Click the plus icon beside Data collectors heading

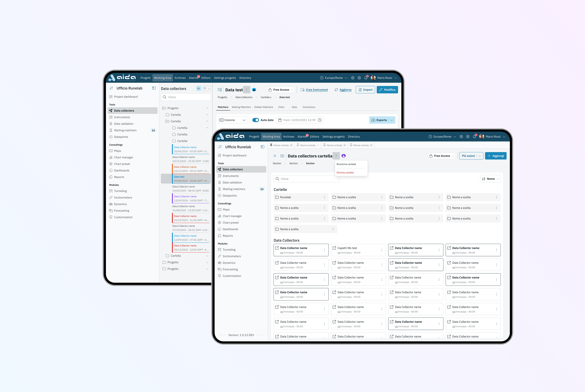pyautogui.click(x=198, y=89)
